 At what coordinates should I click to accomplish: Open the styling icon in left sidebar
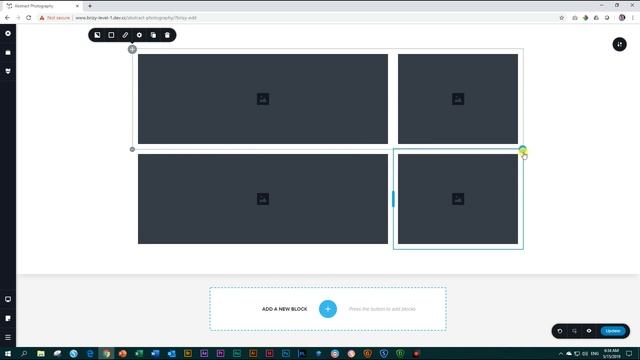coord(8,71)
